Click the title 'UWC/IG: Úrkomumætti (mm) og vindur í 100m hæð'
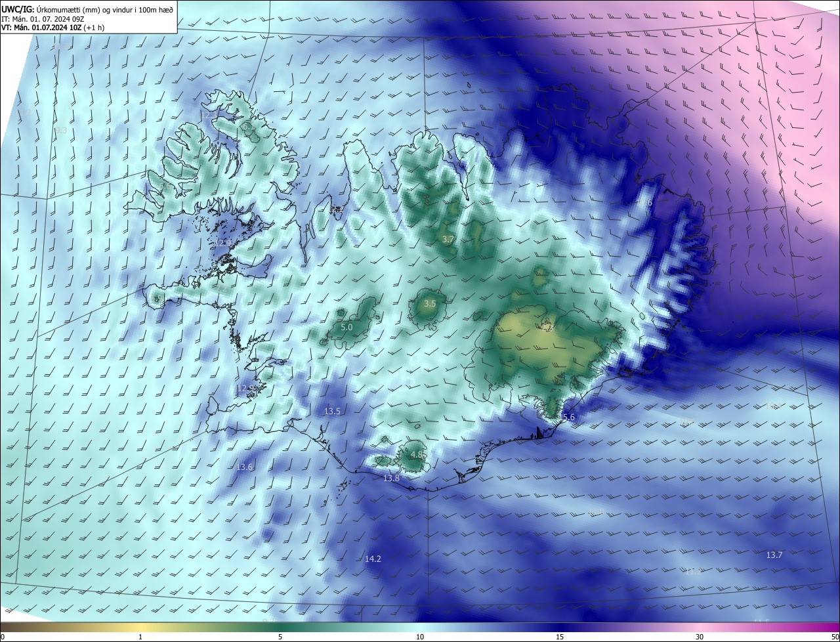Screen dimensions: 840x642 [87, 9]
